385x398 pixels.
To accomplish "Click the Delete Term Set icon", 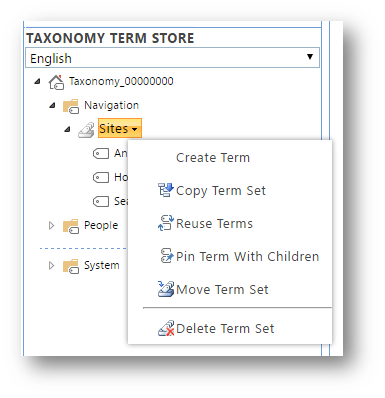I will pyautogui.click(x=166, y=328).
